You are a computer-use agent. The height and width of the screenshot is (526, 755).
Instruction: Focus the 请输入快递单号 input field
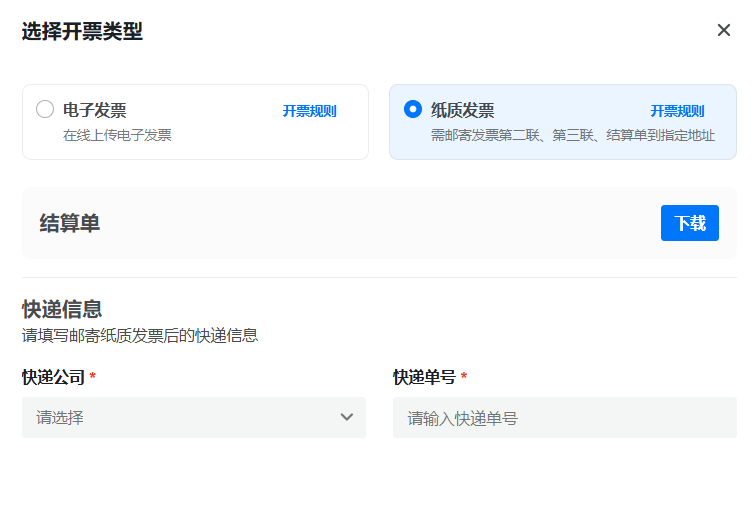point(564,418)
